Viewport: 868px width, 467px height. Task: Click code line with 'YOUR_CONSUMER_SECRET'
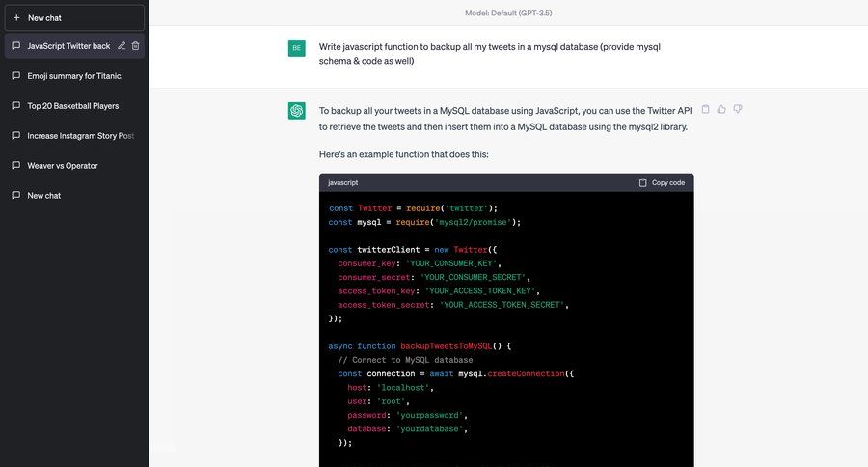tap(434, 278)
